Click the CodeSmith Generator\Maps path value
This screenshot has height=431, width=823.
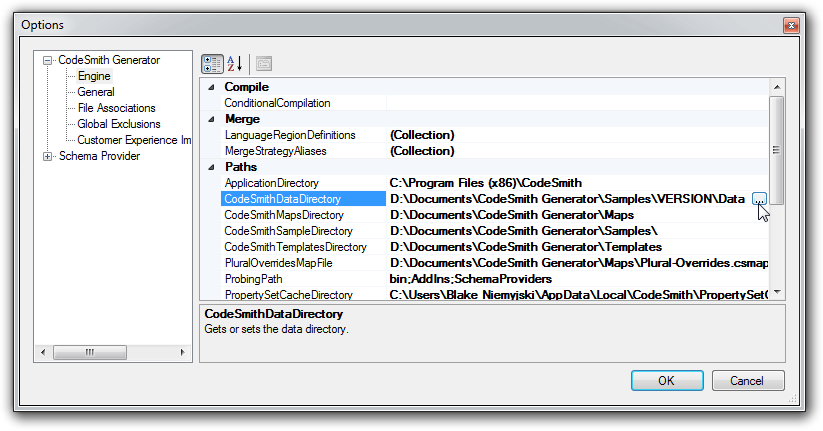(x=577, y=215)
